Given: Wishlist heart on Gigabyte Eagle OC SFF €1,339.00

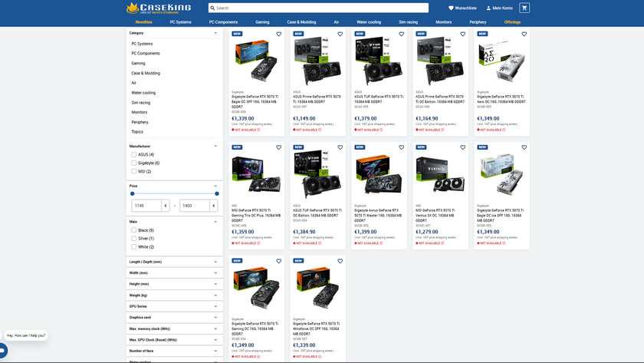Looking at the screenshot, I should (278, 34).
